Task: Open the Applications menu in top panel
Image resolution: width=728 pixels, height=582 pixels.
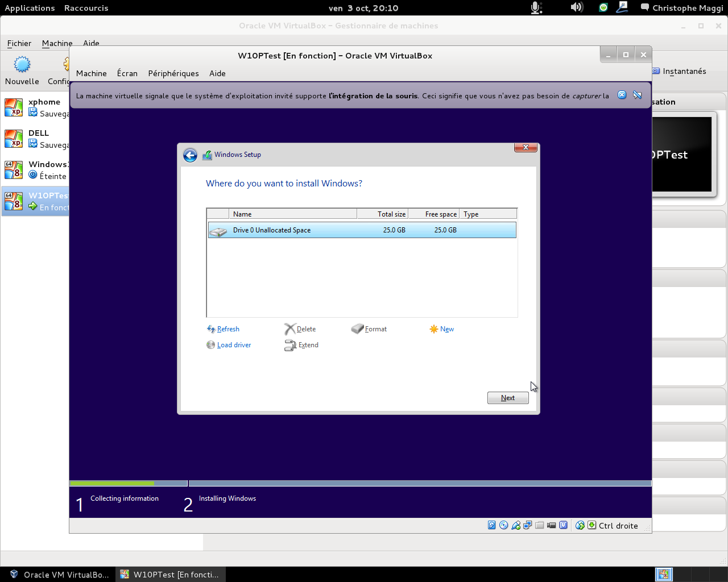Action: [x=30, y=8]
